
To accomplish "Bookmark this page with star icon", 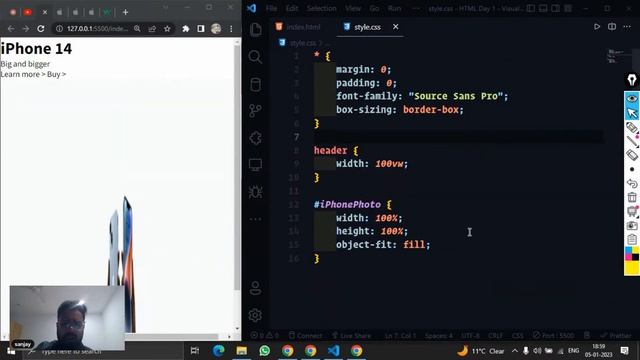I will (167, 29).
